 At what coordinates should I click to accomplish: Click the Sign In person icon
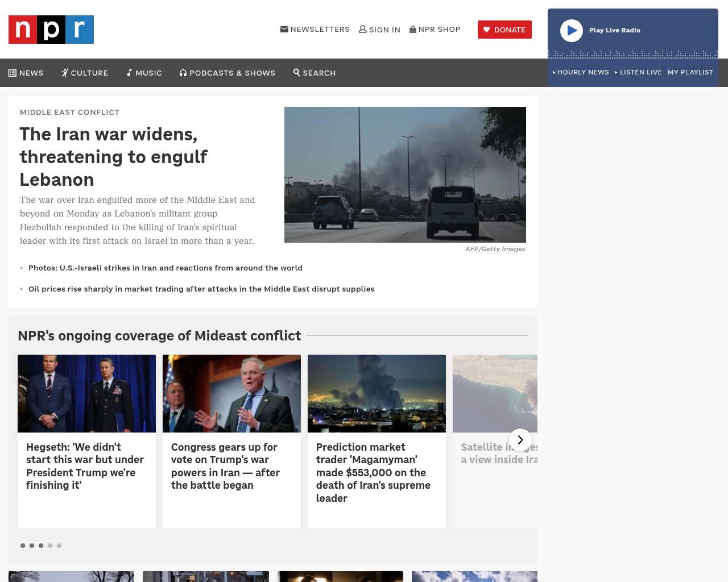point(363,29)
